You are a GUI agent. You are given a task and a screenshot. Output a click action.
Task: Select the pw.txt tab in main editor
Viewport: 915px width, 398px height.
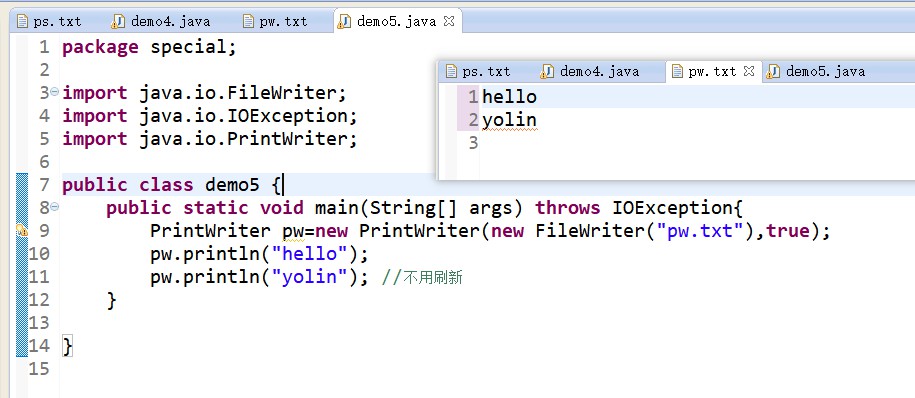point(275,22)
